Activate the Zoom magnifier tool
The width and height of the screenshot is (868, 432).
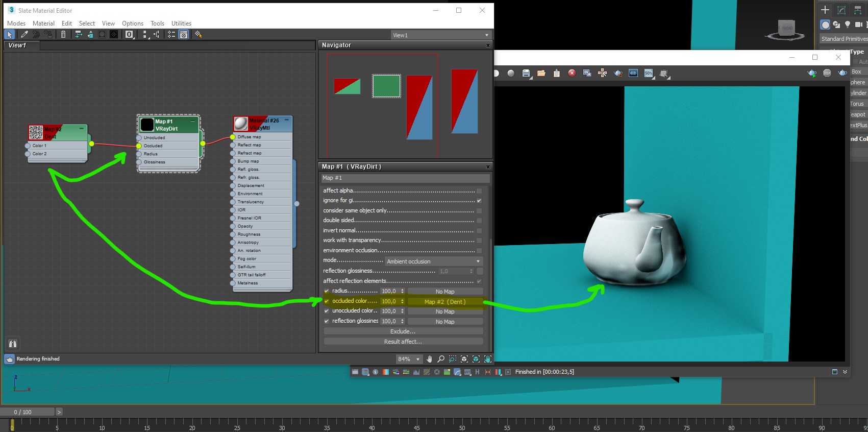[441, 359]
